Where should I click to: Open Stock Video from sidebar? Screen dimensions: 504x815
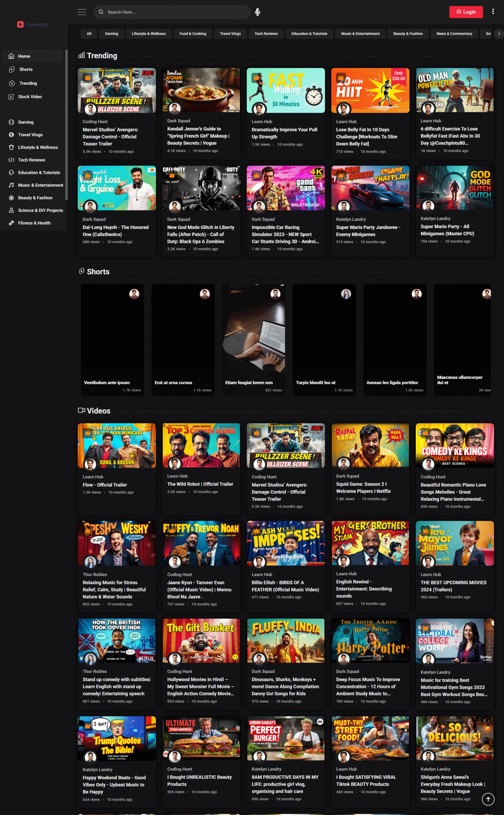(30, 97)
